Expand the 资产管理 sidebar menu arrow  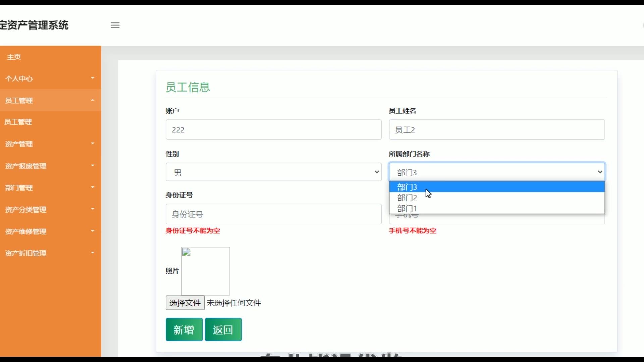(93, 144)
